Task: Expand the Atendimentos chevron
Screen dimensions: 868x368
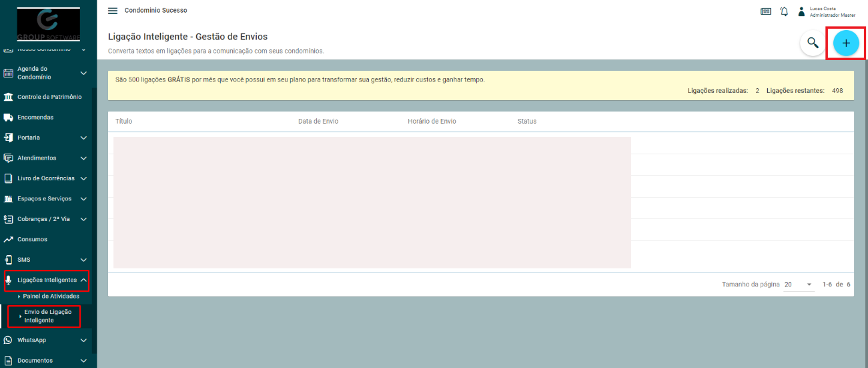Action: tap(83, 158)
